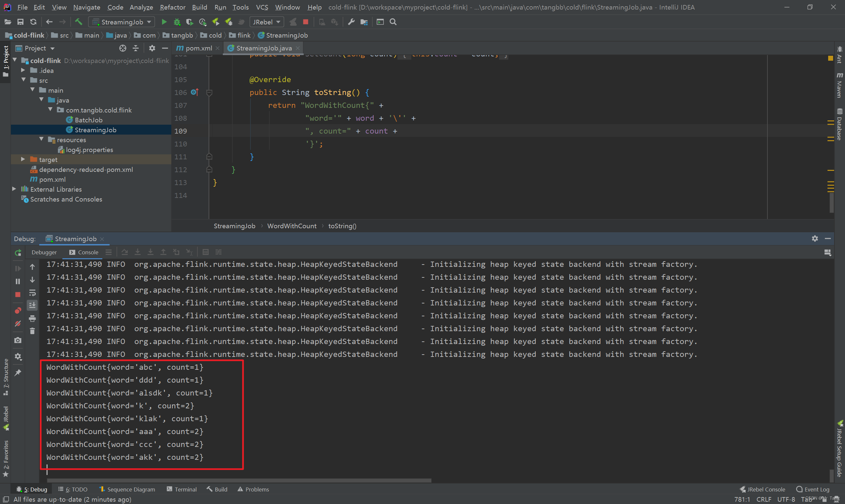Start debugging with the bug icon
The width and height of the screenshot is (845, 504).
[177, 22]
